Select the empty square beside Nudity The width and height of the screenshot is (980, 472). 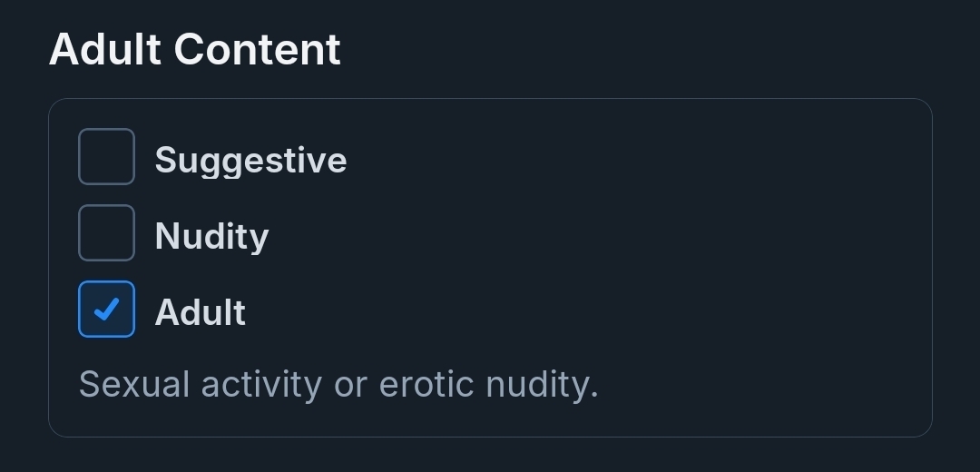click(106, 233)
